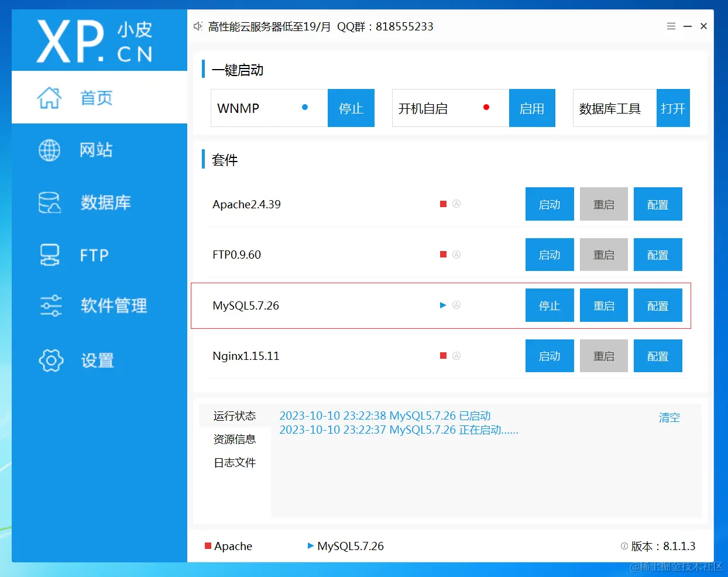This screenshot has width=728, height=577.
Task: Open 配置 for Apache2.4.39
Action: click(x=658, y=204)
